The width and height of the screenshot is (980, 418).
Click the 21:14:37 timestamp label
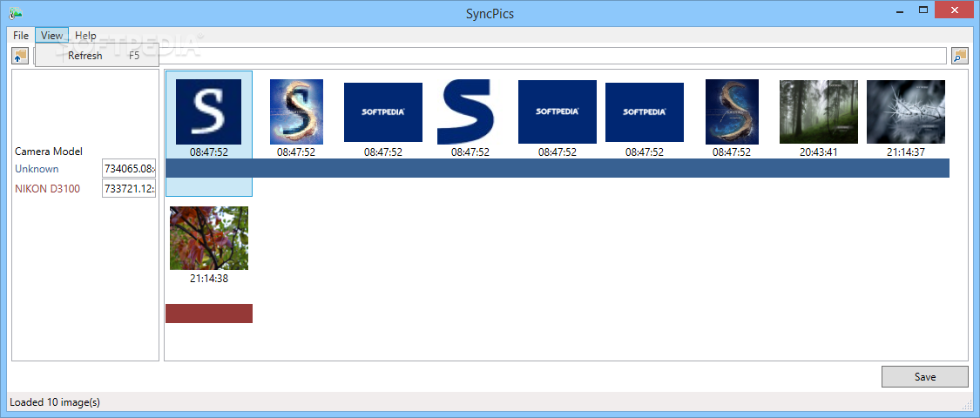pos(906,152)
